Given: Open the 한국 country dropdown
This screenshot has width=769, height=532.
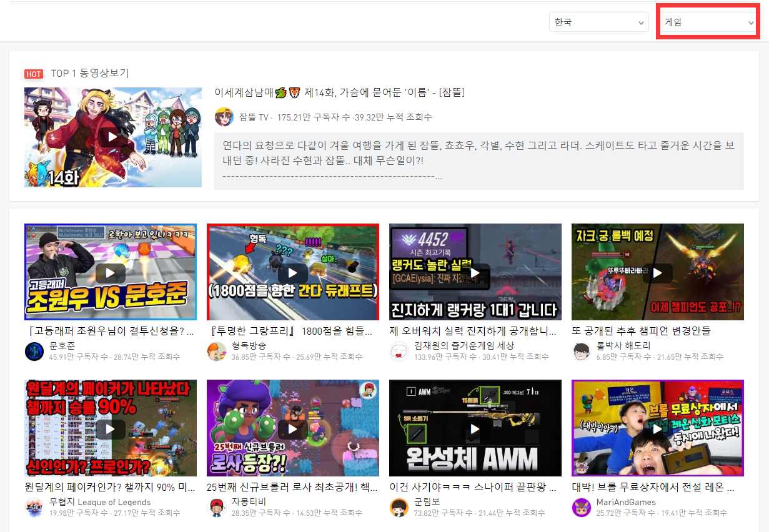Looking at the screenshot, I should click(x=598, y=22).
